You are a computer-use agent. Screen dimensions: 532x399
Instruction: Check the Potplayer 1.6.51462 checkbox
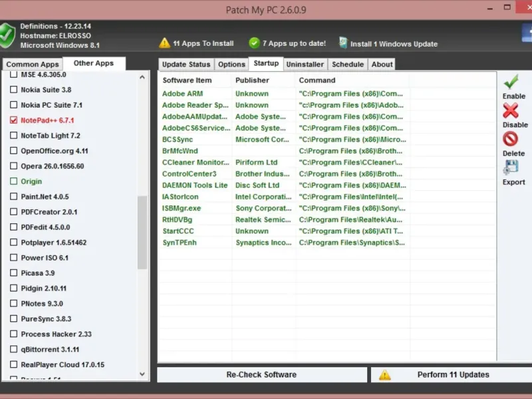(13, 242)
